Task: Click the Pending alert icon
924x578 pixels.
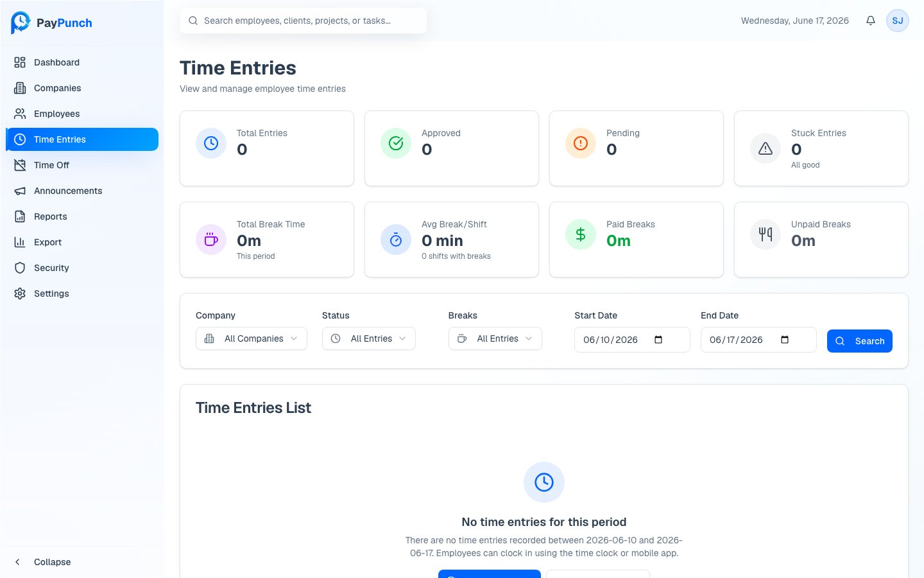Action: click(x=581, y=143)
